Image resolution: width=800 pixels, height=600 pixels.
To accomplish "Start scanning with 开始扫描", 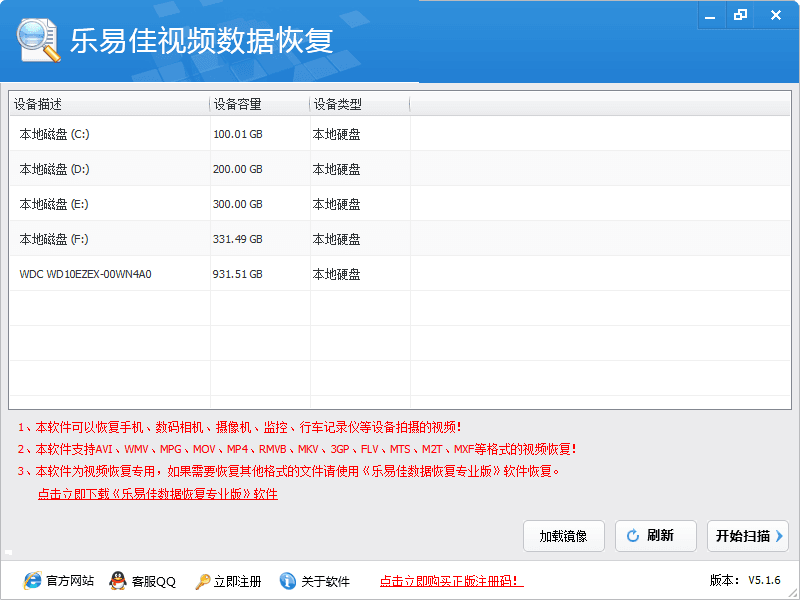I will (x=748, y=536).
